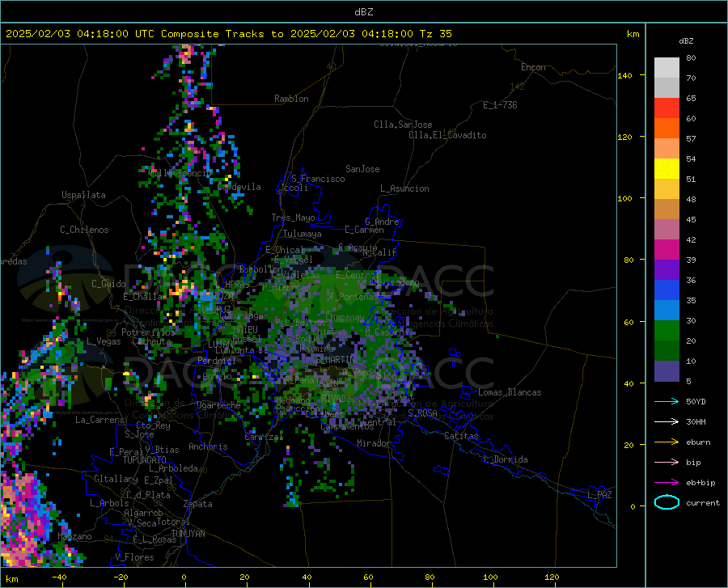Click the C_Guido place label
This screenshot has height=588, width=728.
click(108, 284)
